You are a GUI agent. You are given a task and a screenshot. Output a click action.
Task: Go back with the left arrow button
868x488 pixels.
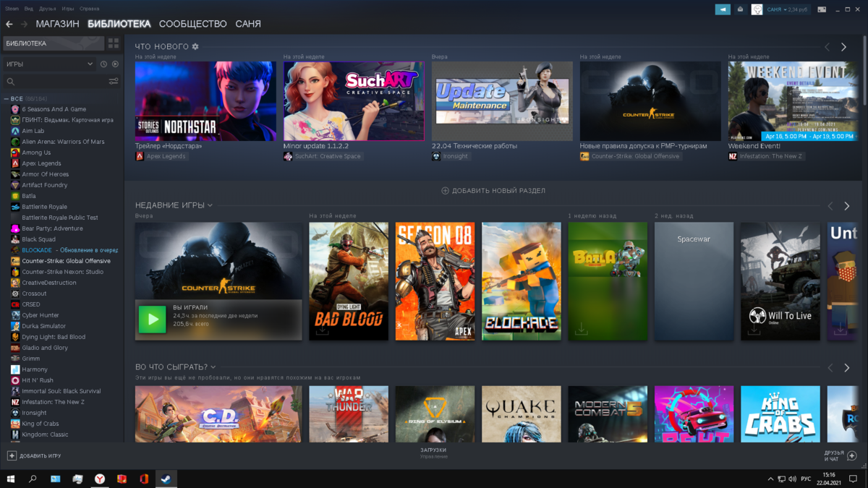click(9, 24)
